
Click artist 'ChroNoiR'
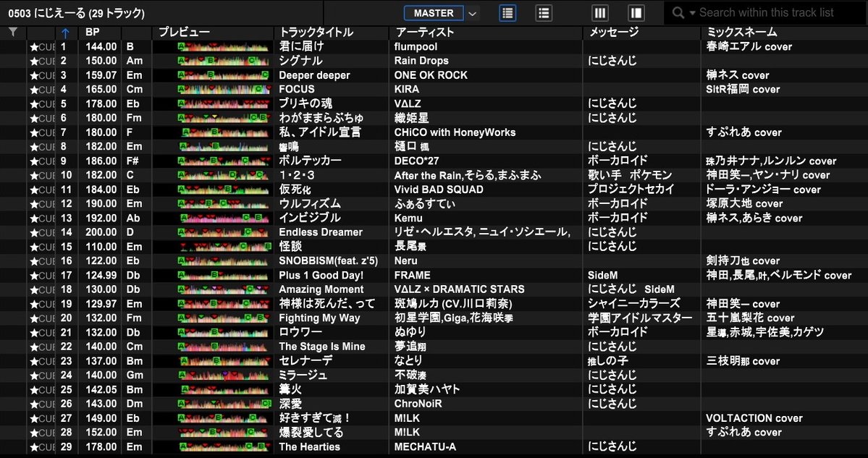[x=418, y=404]
